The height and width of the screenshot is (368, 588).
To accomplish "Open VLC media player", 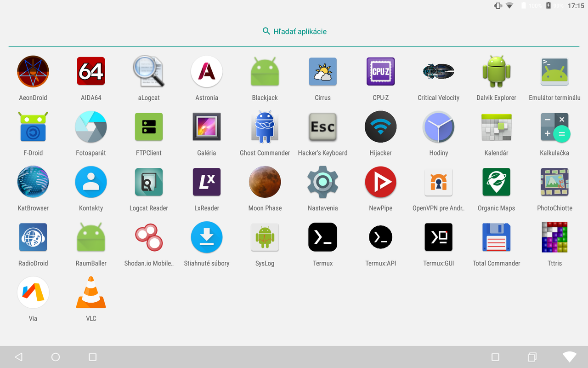I will point(91,293).
